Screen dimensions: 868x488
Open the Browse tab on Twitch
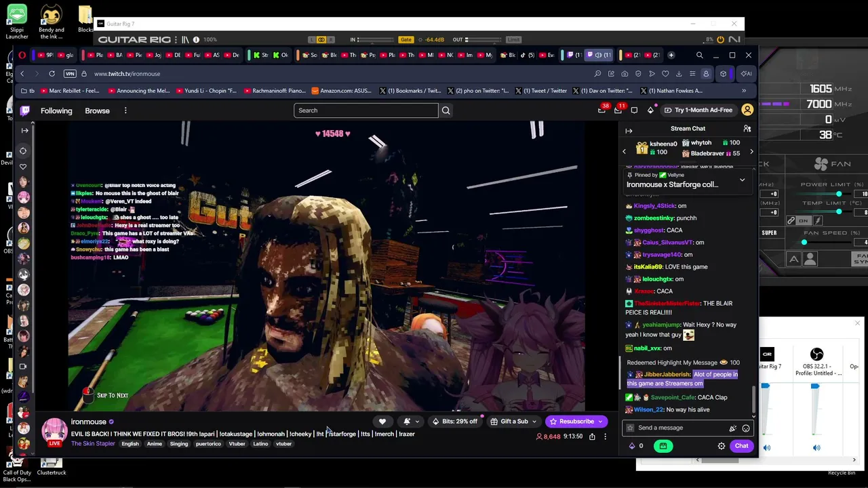97,110
